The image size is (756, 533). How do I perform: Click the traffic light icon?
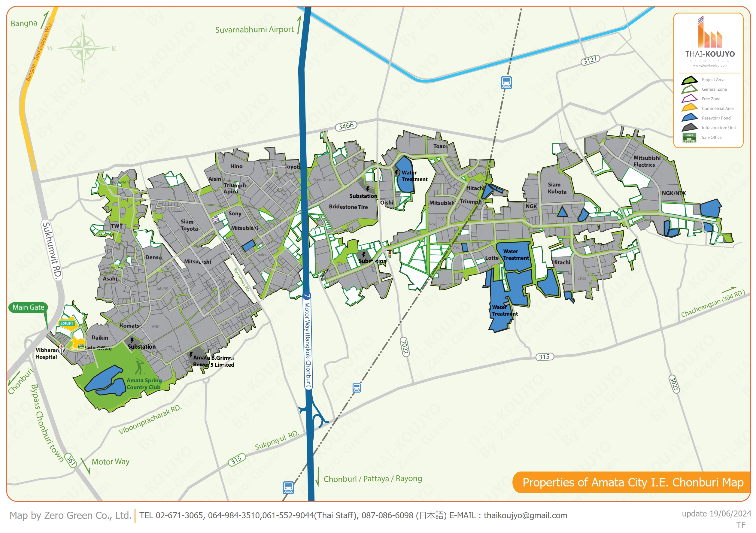coord(390,254)
